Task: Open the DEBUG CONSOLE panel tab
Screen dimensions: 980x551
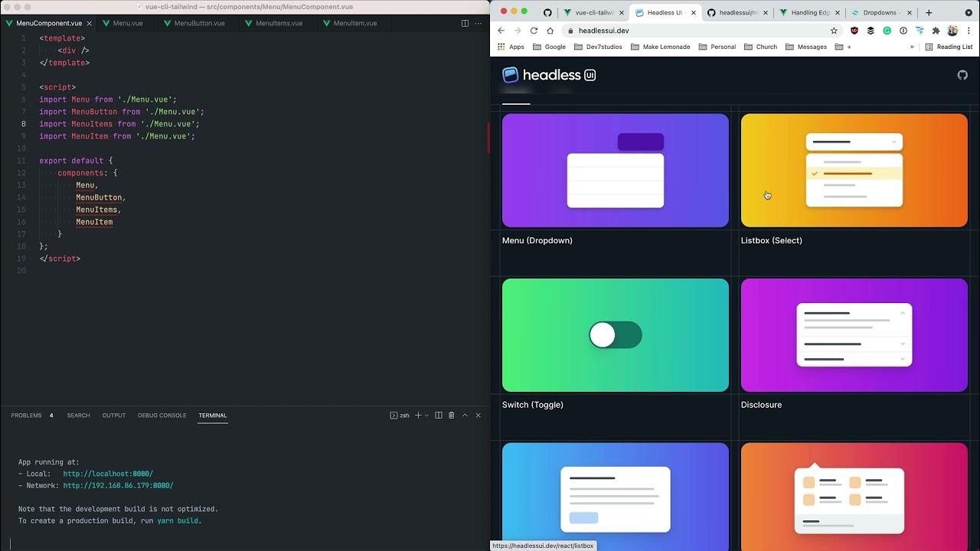Action: click(x=162, y=416)
